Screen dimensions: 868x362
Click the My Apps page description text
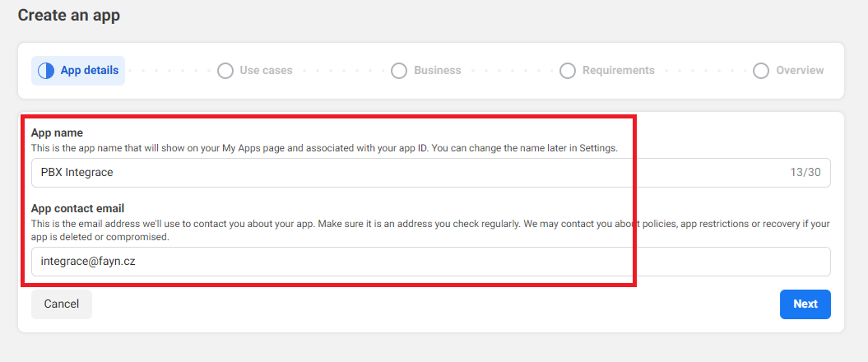click(x=324, y=148)
